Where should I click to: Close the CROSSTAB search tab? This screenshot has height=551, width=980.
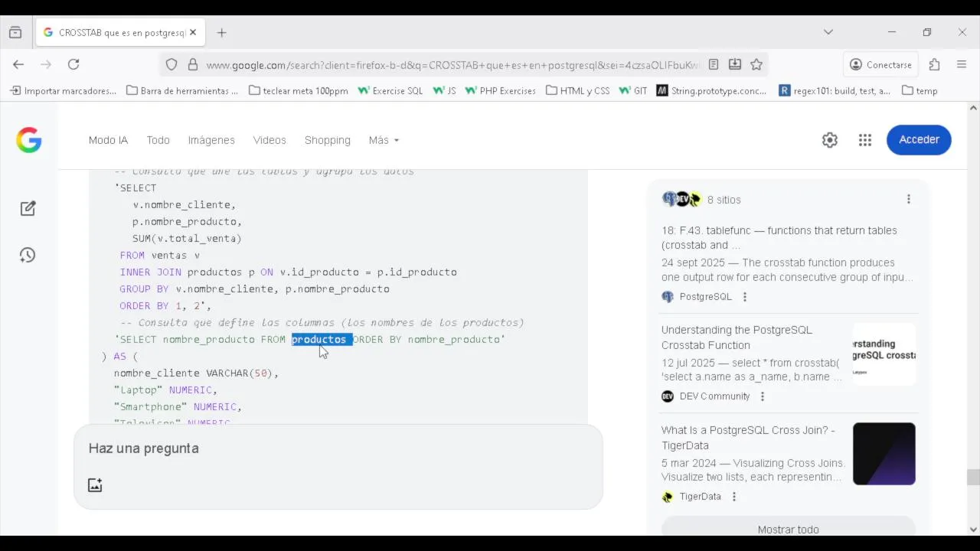point(193,33)
